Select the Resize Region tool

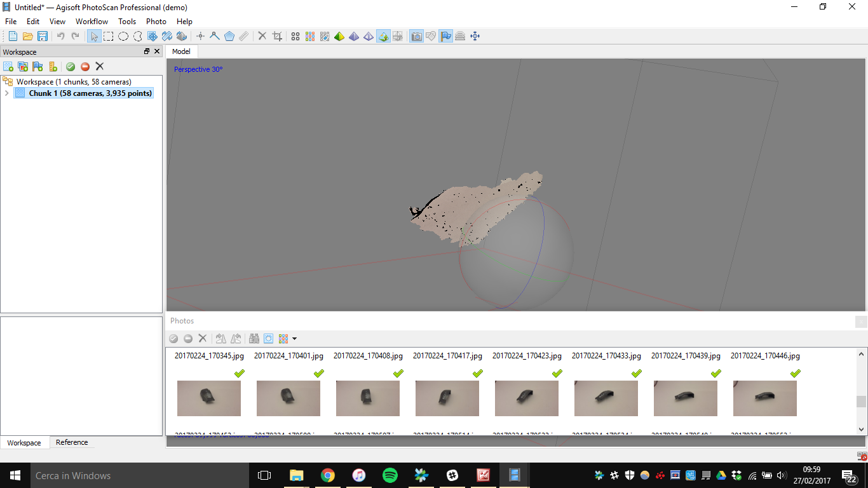click(167, 36)
